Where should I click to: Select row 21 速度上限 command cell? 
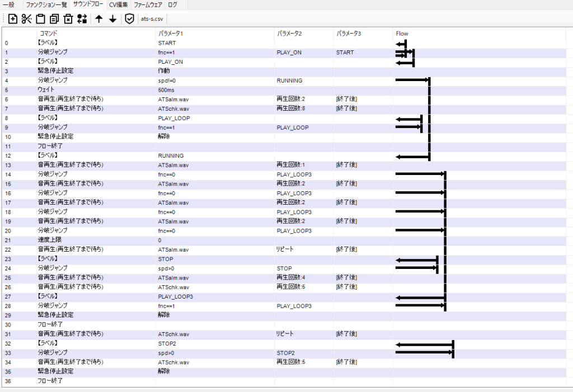pos(49,240)
